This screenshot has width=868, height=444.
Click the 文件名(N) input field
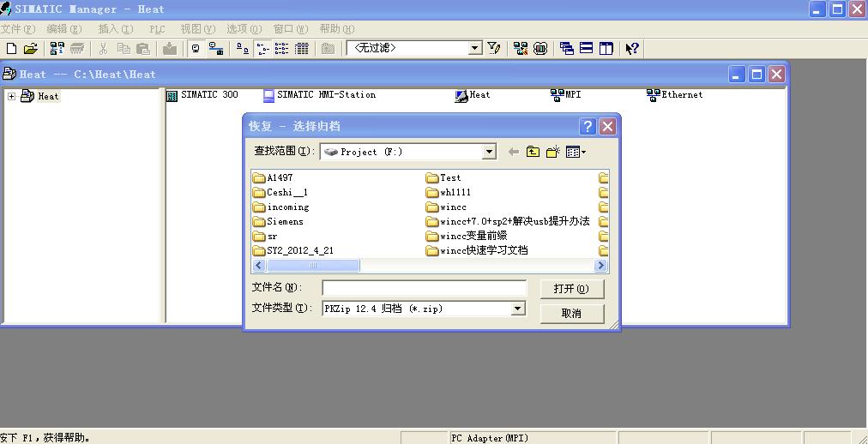coord(424,288)
